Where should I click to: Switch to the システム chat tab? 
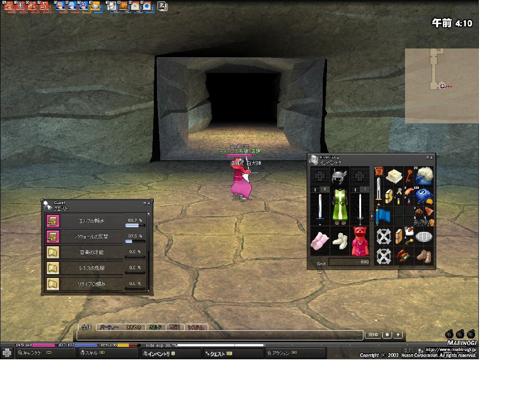pos(196,327)
